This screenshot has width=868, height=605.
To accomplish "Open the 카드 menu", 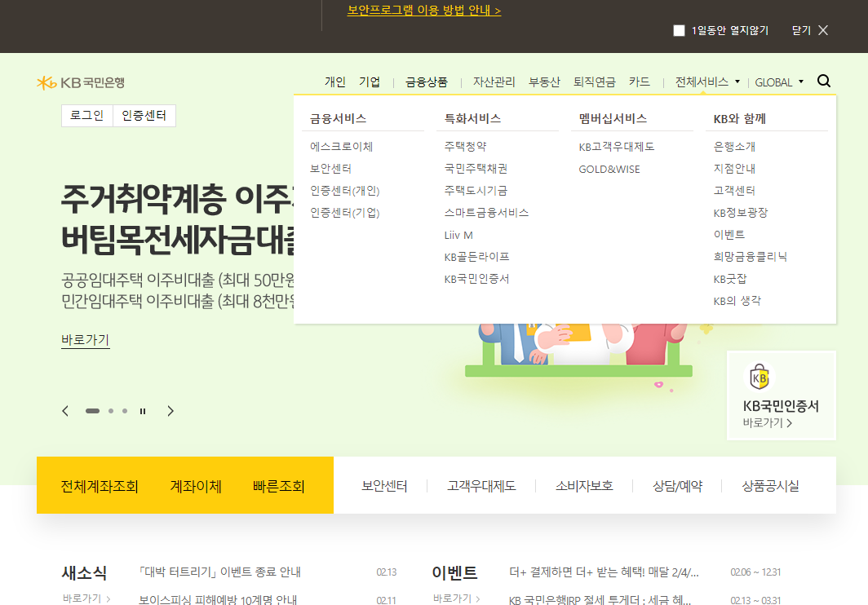I will click(x=640, y=82).
